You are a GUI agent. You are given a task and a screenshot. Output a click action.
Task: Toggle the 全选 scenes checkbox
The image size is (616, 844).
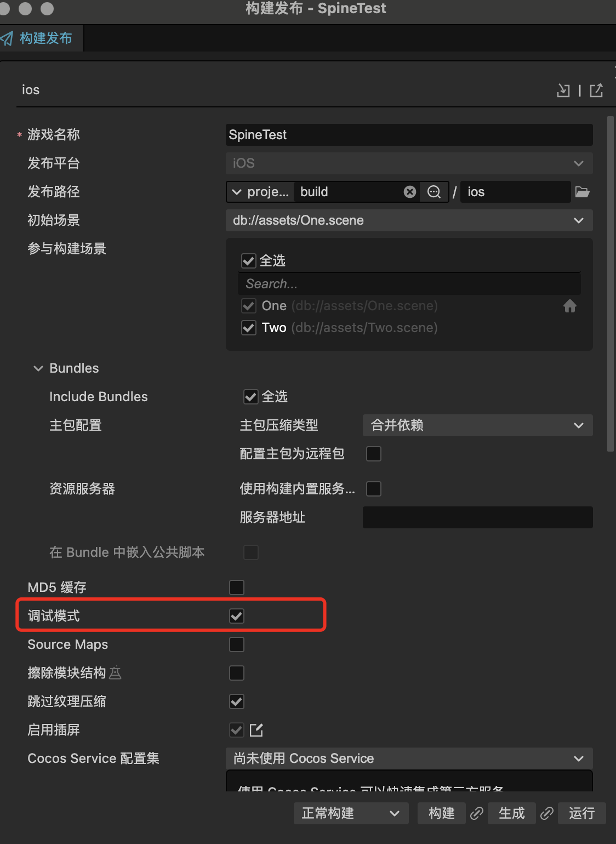coord(249,261)
